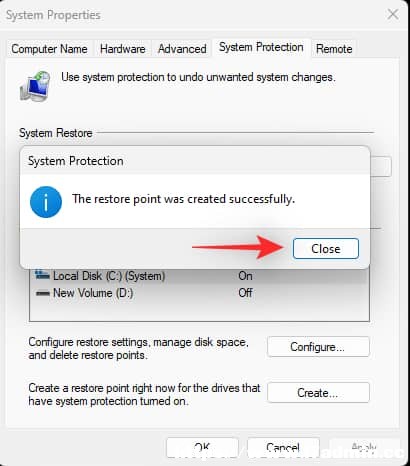Select Local Disk (C:) (System) row

coord(199,276)
